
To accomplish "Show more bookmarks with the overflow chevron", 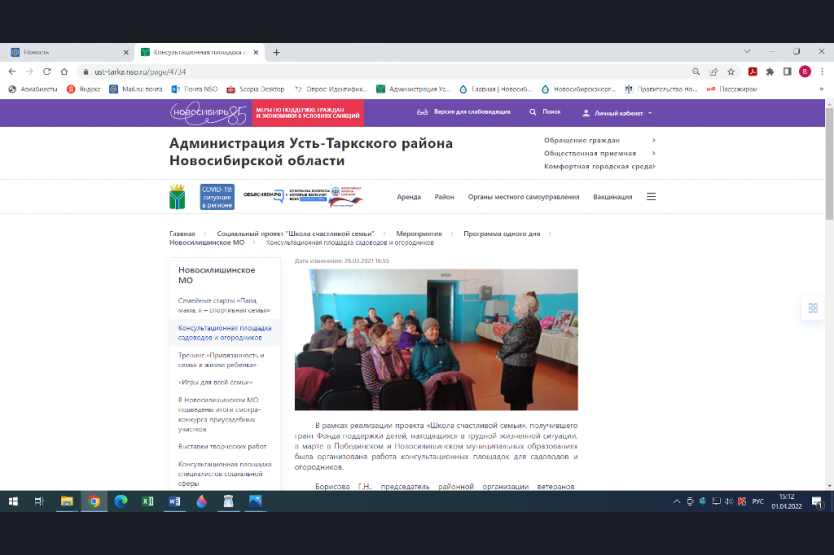I will pyautogui.click(x=821, y=89).
